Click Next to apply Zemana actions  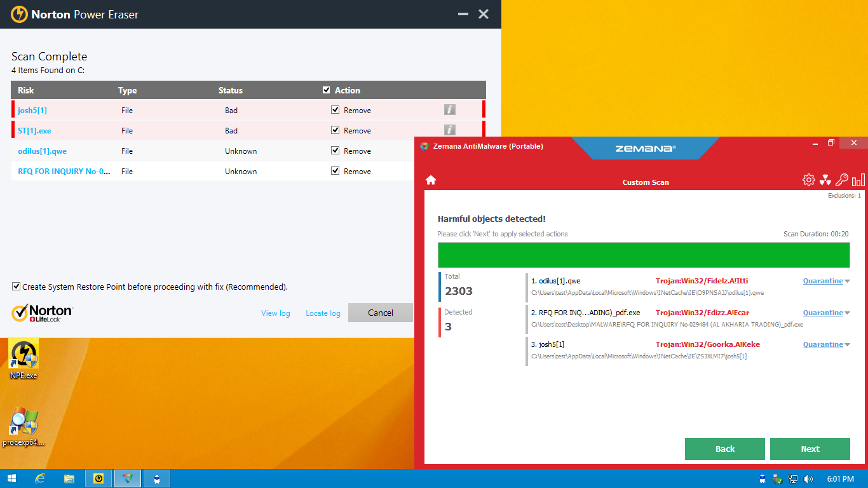810,449
